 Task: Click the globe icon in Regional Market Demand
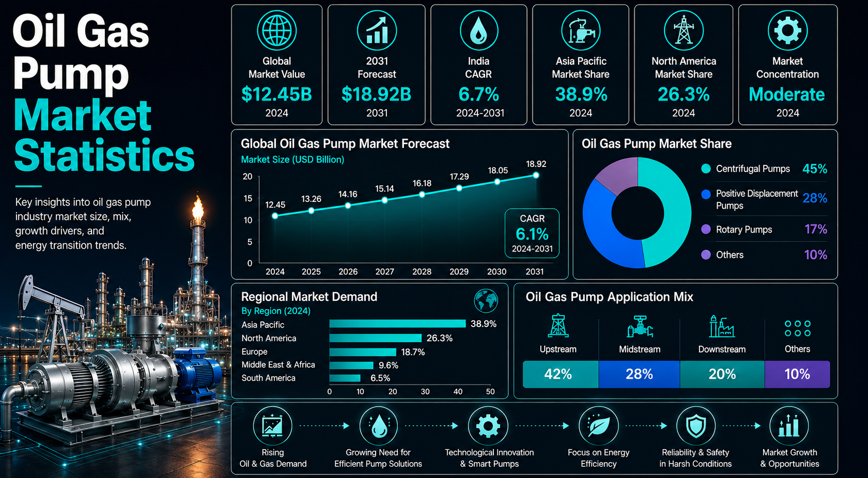click(486, 301)
